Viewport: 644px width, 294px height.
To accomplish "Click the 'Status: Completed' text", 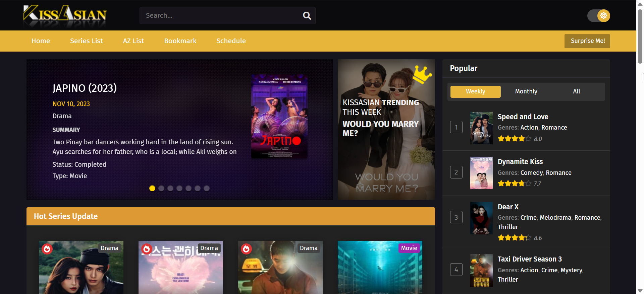I will click(79, 164).
